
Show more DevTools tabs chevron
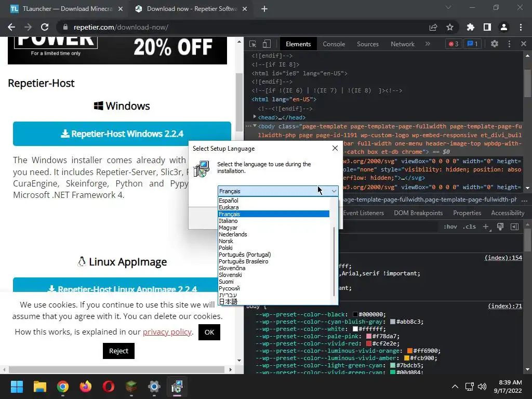(428, 44)
